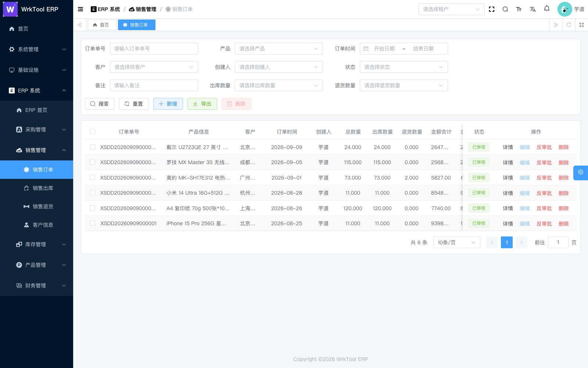Go to 首页 in sidebar
Image resolution: width=588 pixels, height=368 pixels.
pyautogui.click(x=37, y=29)
